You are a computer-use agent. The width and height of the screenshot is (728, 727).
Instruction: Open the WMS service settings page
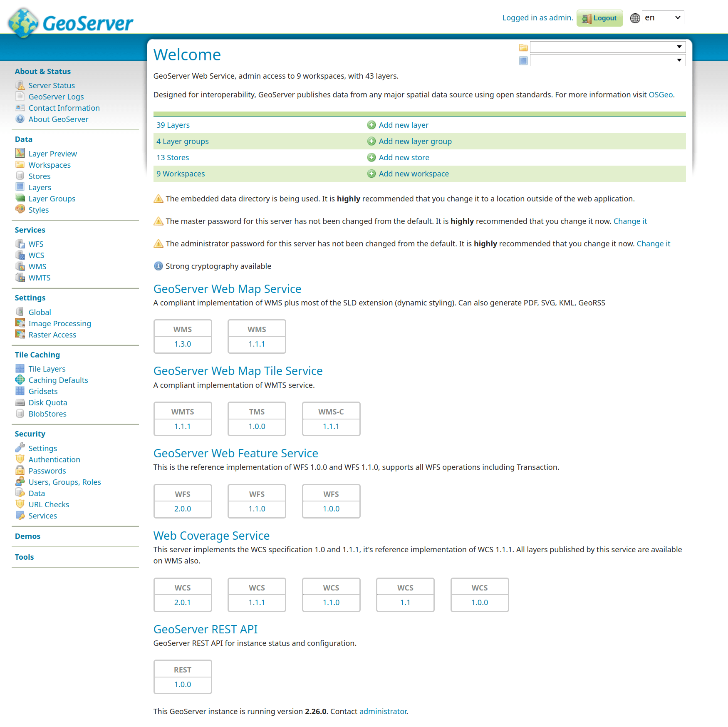pyautogui.click(x=37, y=266)
